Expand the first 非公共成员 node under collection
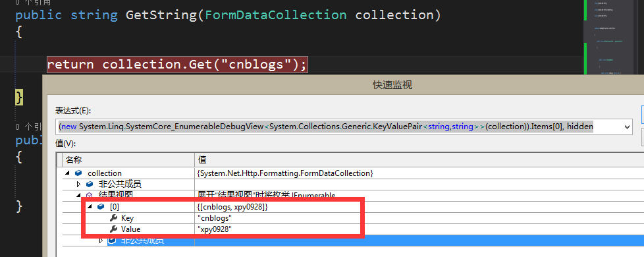 pyautogui.click(x=78, y=185)
